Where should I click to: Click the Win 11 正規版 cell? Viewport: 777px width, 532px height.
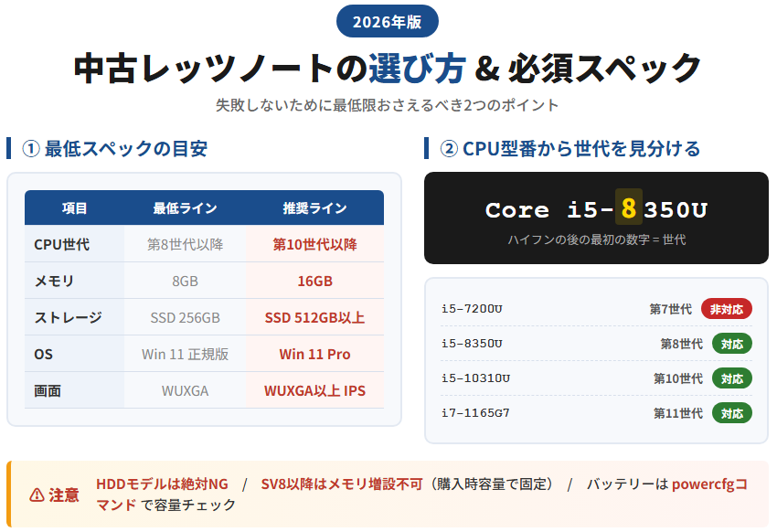coord(185,354)
